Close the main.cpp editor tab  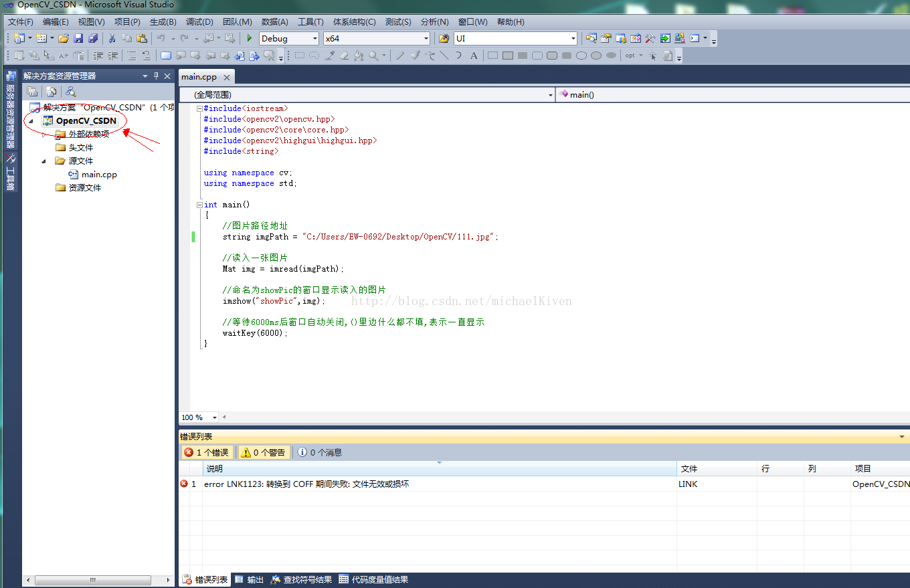coord(227,78)
